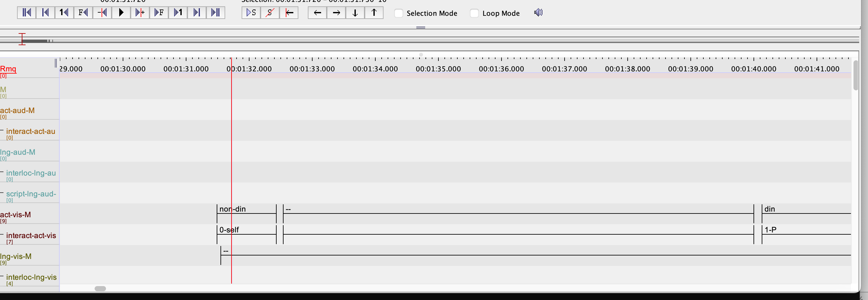Go to previous annotation with left arrow

click(317, 13)
